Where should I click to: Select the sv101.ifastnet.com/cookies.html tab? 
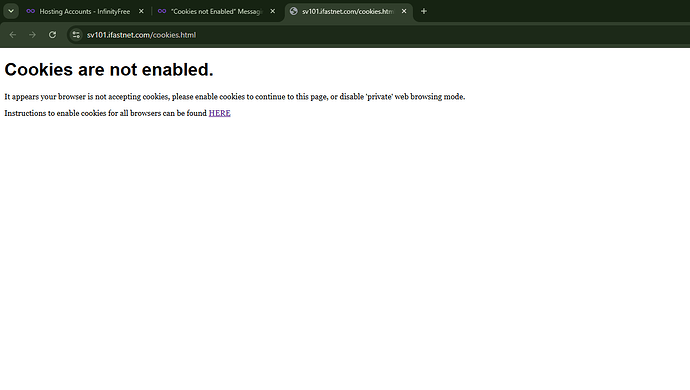pyautogui.click(x=348, y=11)
